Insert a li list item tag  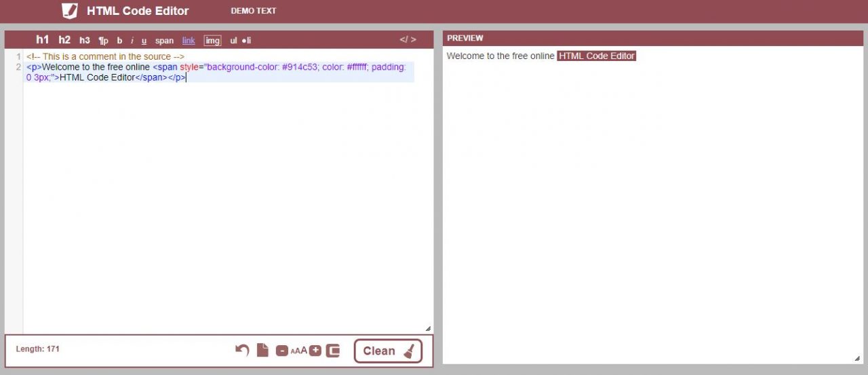point(246,41)
